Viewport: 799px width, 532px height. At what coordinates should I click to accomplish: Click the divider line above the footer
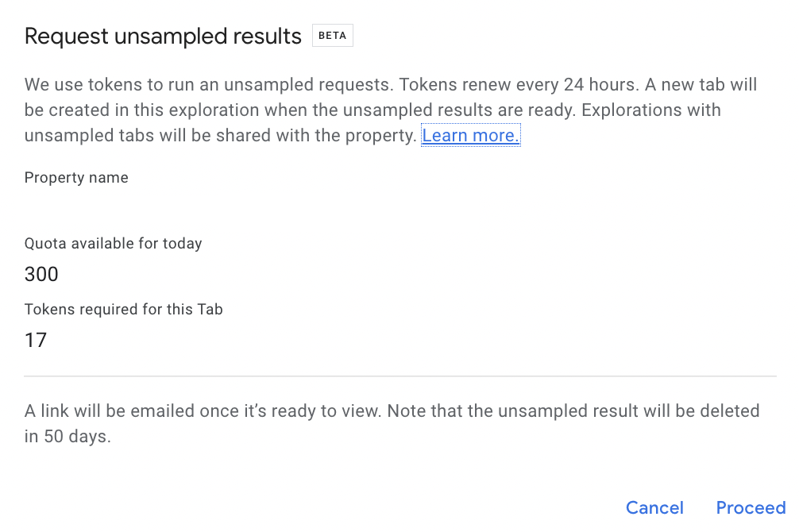(399, 376)
